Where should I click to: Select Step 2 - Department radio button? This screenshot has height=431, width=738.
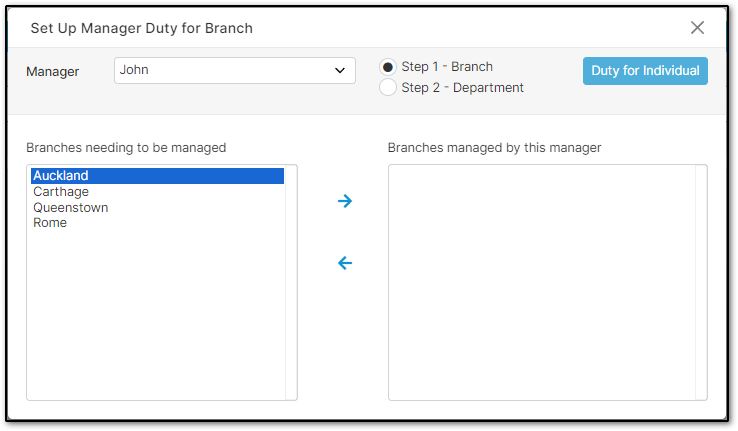[387, 88]
